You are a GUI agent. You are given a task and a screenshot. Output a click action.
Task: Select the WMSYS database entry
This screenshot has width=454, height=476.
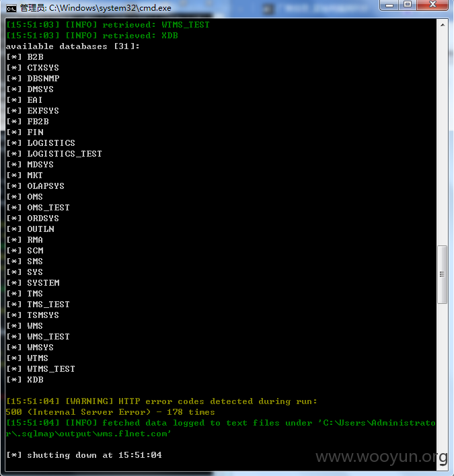30,348
